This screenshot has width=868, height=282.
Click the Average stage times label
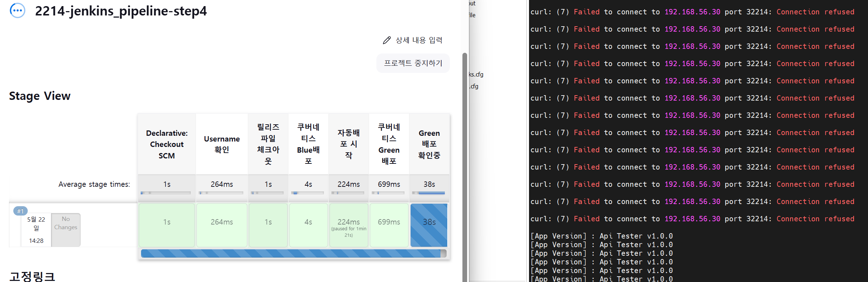coord(94,184)
